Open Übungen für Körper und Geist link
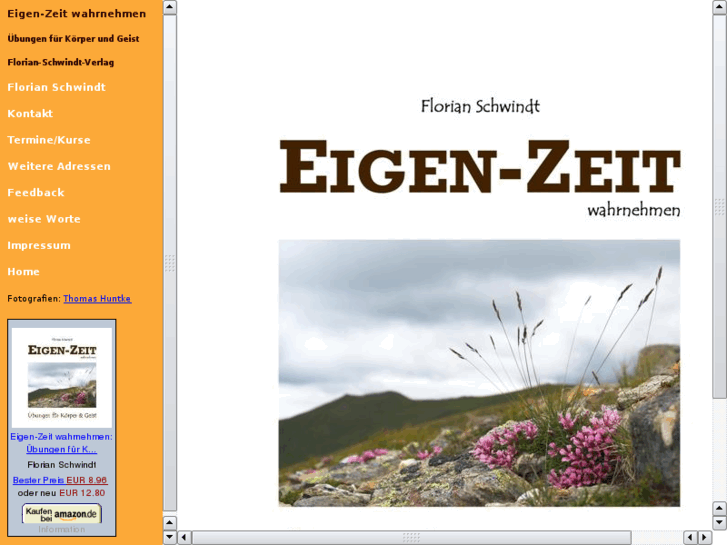This screenshot has width=727, height=545. tap(73, 39)
